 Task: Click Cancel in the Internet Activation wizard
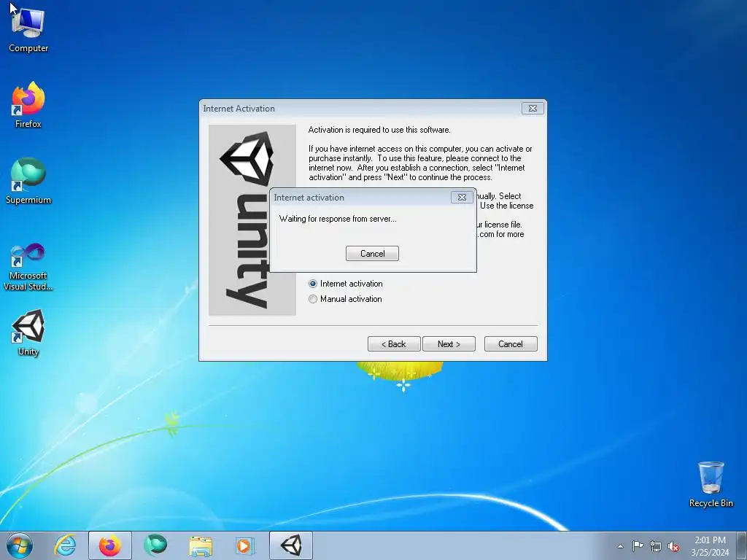click(511, 344)
